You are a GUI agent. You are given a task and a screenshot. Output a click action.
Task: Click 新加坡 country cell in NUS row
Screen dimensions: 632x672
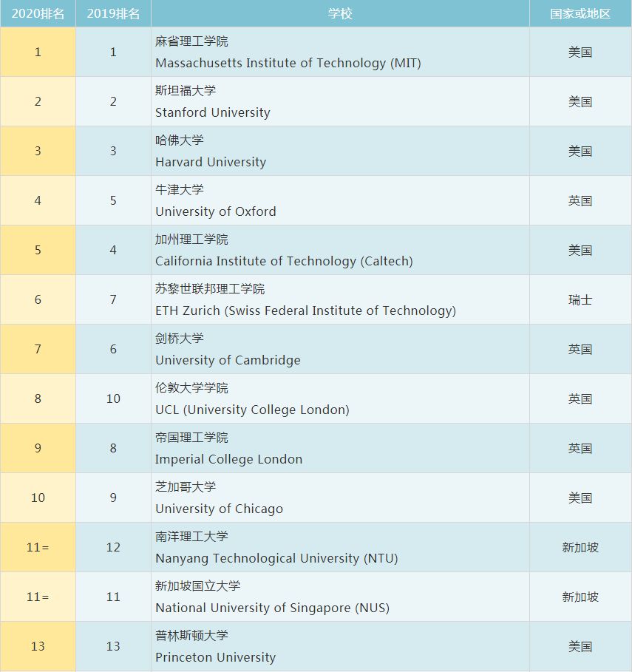tap(580, 597)
